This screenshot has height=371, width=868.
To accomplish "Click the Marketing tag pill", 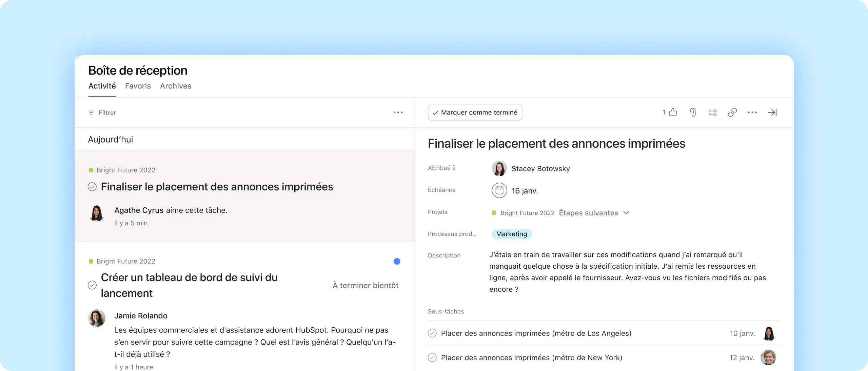I will click(x=512, y=234).
